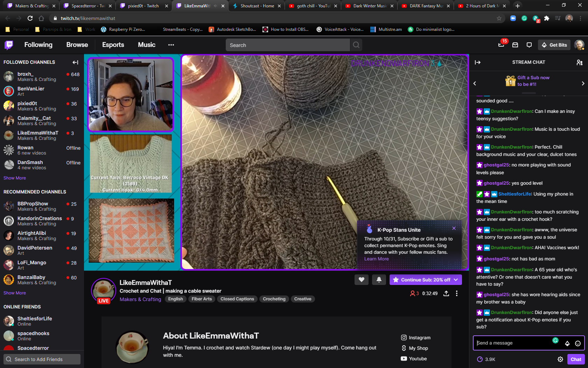Open the stream options three-dot menu

pyautogui.click(x=457, y=294)
